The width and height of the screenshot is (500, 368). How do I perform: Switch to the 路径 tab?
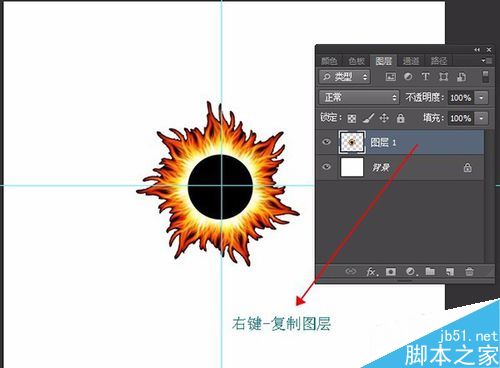(x=438, y=61)
